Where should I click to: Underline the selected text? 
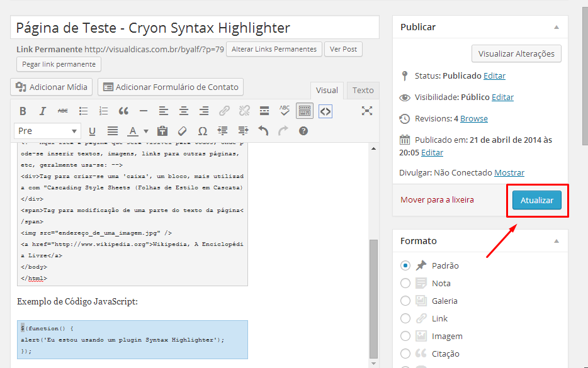93,131
